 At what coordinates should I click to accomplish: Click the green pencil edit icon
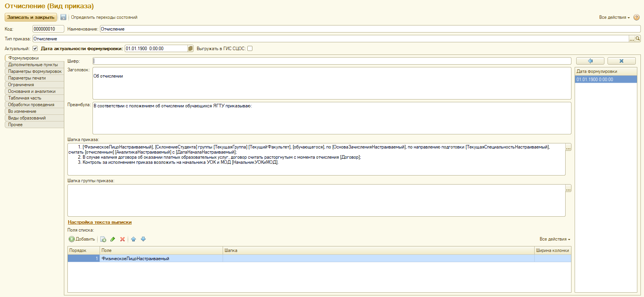tap(113, 239)
